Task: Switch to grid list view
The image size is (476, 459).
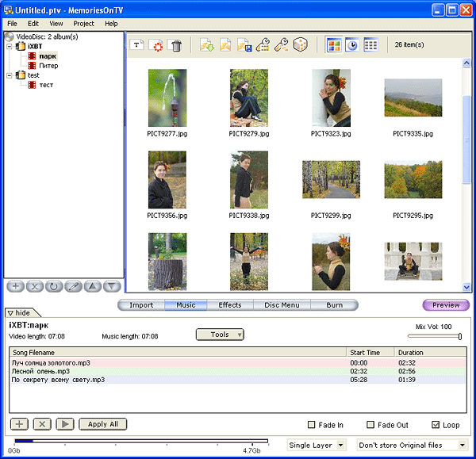Action: click(370, 45)
